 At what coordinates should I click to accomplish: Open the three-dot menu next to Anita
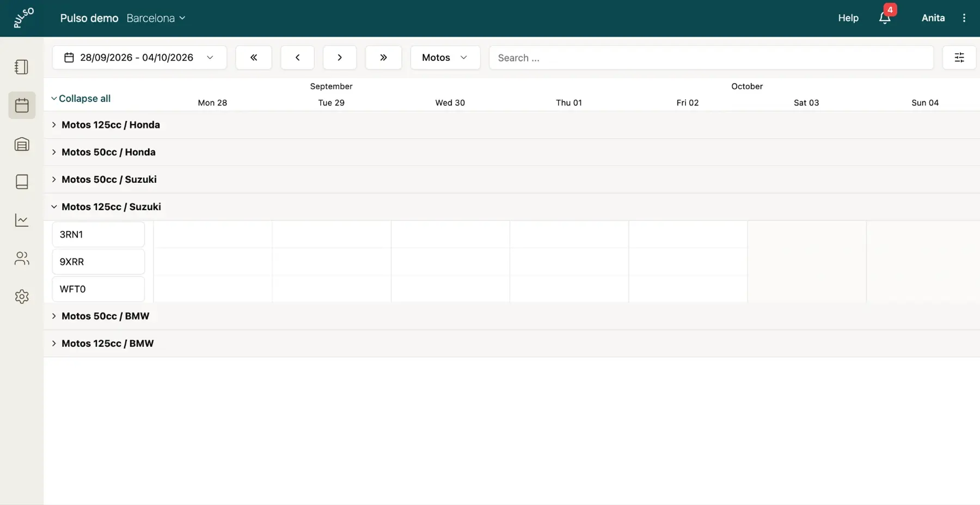[x=964, y=18]
